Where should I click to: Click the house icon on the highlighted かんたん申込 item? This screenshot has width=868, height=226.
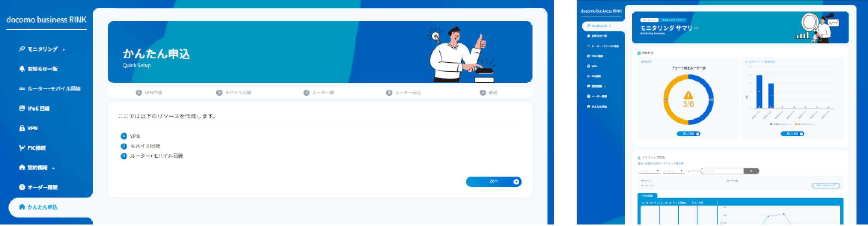tap(22, 207)
